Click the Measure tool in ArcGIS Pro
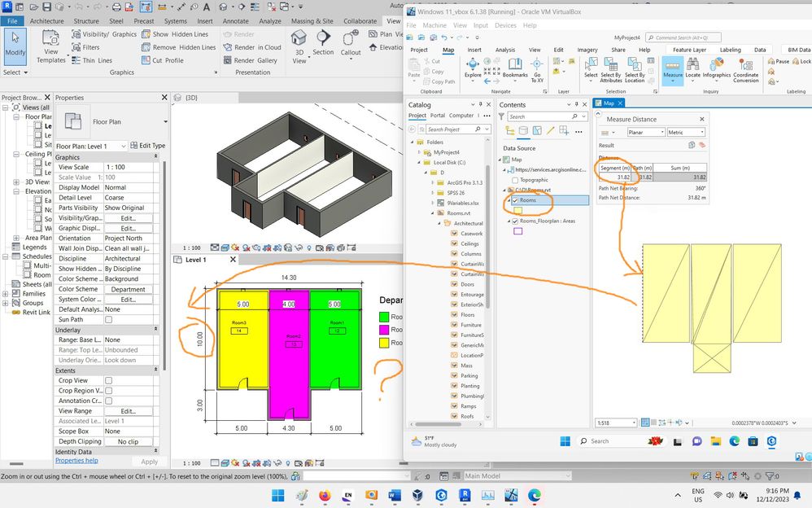 pyautogui.click(x=673, y=70)
